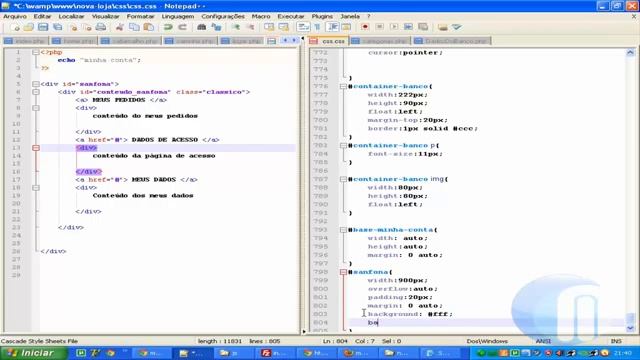Click the taskbar clock showing 21:40
640x360 pixels.
[x=623, y=353]
